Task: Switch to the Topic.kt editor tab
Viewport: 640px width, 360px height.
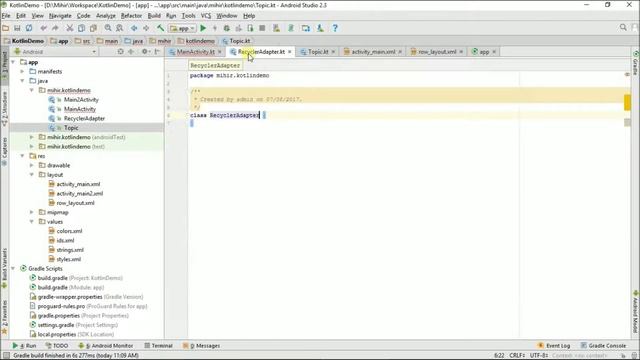Action: (318, 52)
